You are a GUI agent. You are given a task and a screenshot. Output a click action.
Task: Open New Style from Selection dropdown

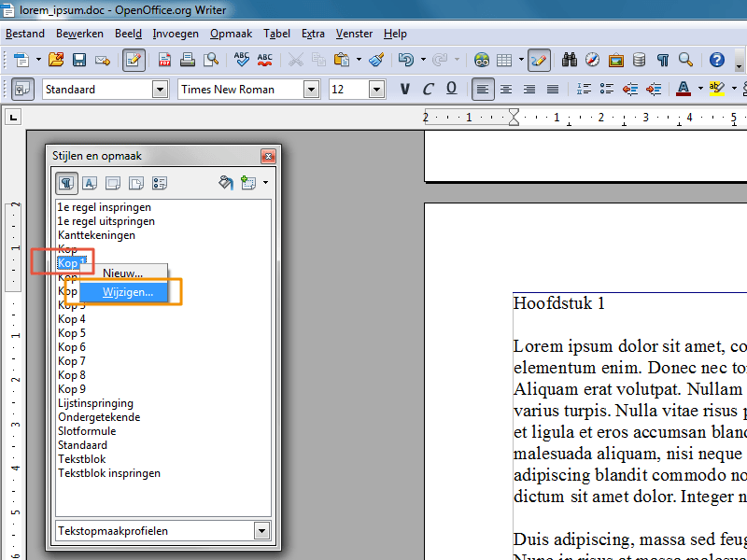point(265,183)
